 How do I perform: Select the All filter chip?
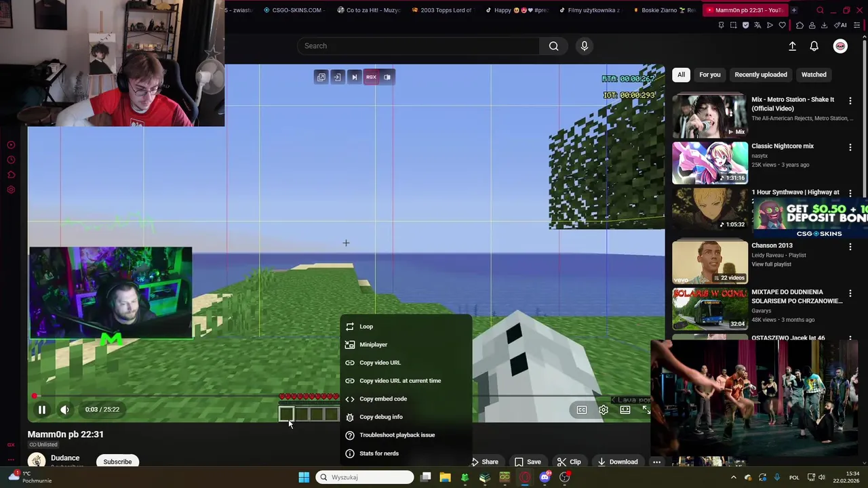click(x=681, y=75)
